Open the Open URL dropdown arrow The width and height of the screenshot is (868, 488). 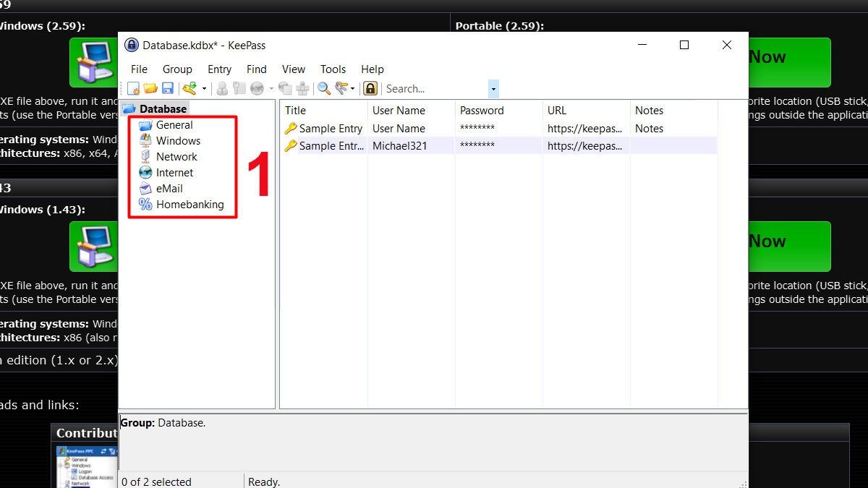click(271, 89)
